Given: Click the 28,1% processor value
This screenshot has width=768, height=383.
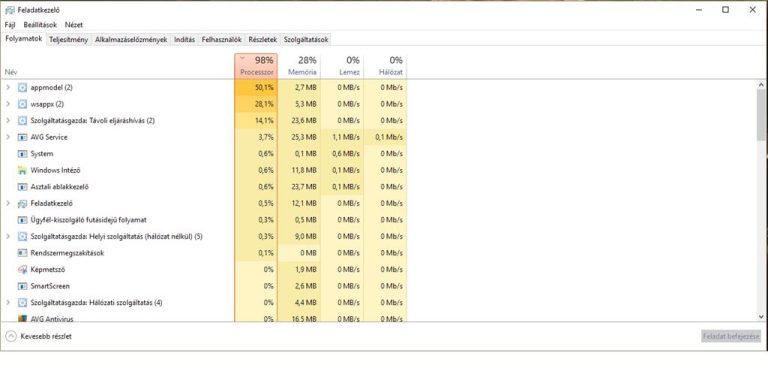Looking at the screenshot, I should (264, 104).
